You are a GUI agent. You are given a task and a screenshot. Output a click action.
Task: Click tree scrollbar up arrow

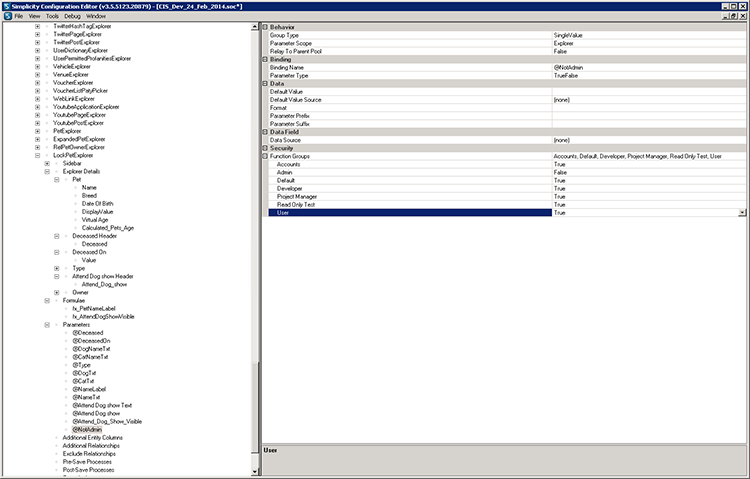point(254,27)
